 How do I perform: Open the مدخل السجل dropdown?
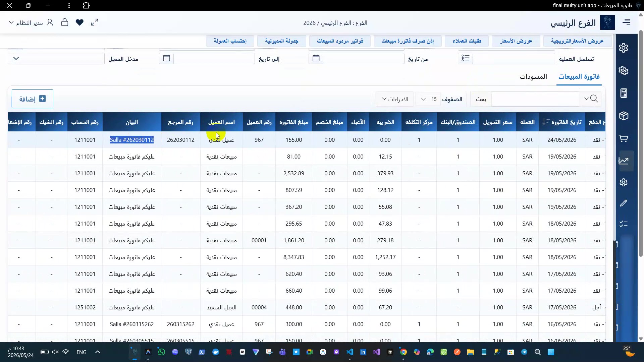tap(56, 59)
